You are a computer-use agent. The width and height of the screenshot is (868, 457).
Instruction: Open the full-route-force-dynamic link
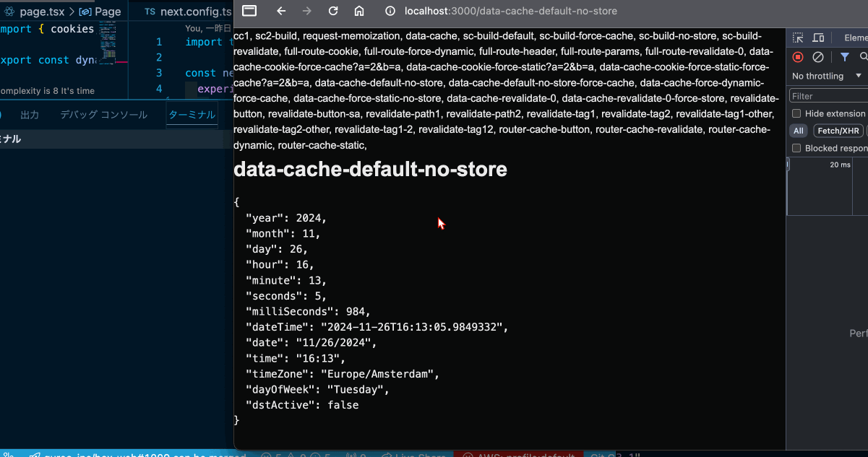click(x=419, y=51)
